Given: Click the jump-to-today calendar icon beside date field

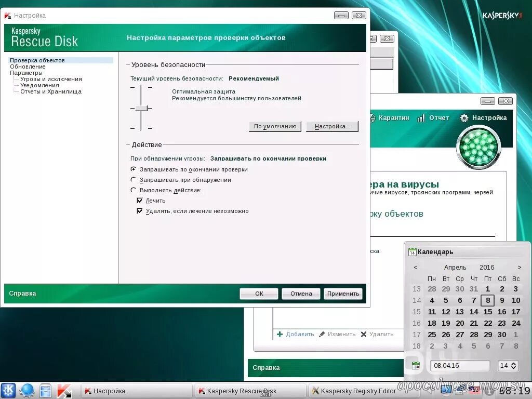Looking at the screenshot, I should (416, 366).
